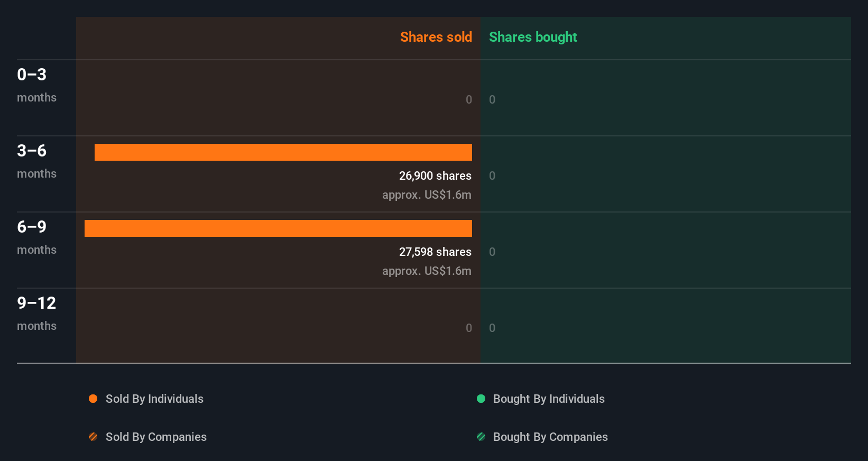Click the striped Bought By Companies legend icon

(481, 437)
